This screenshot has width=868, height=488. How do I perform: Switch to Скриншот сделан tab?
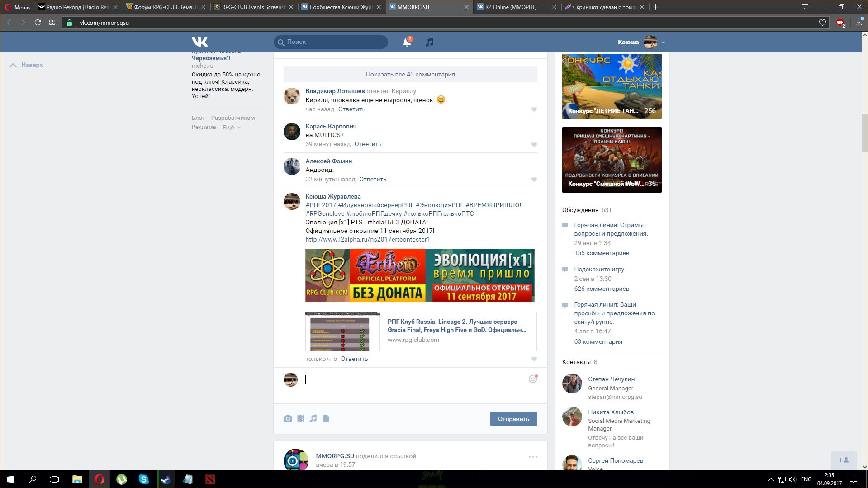point(604,7)
